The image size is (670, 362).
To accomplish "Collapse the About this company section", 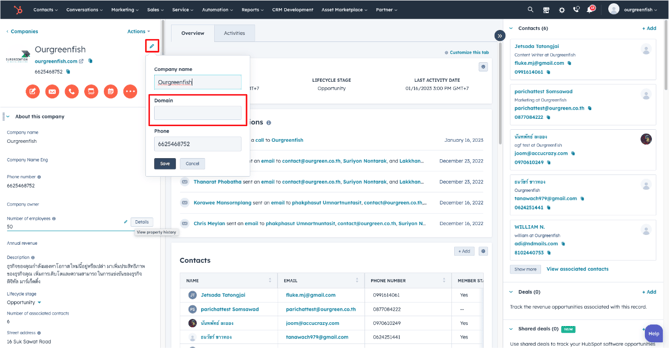I will pos(8,116).
